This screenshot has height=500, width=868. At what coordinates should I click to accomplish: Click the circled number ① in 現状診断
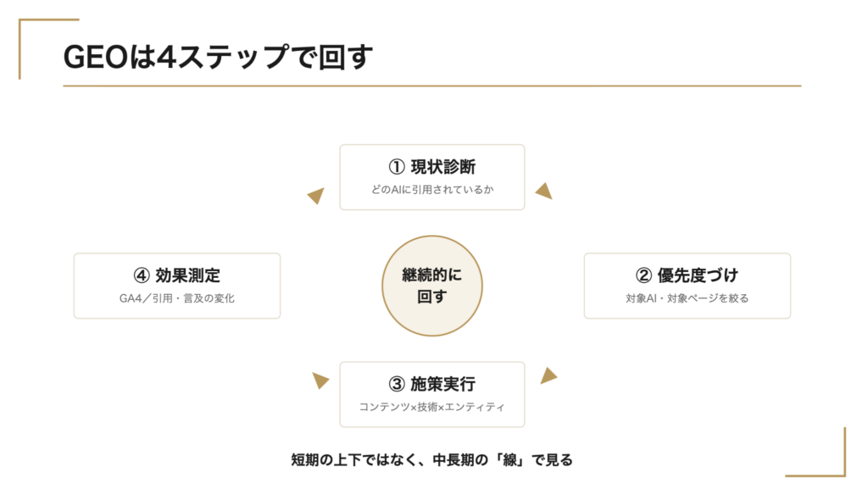[x=397, y=167]
